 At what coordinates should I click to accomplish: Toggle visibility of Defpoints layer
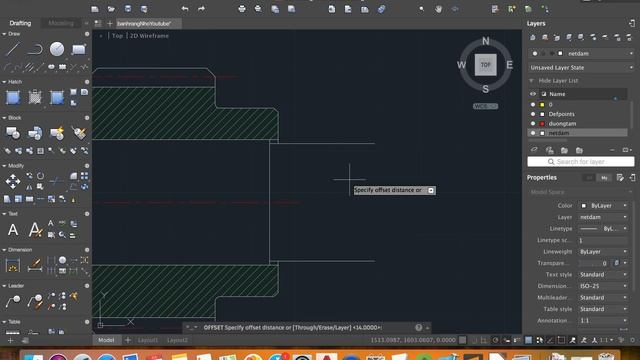tap(533, 114)
